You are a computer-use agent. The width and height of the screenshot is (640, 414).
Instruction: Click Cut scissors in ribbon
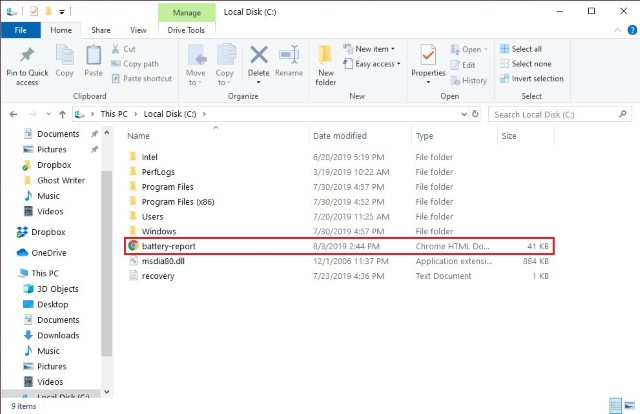click(124, 49)
